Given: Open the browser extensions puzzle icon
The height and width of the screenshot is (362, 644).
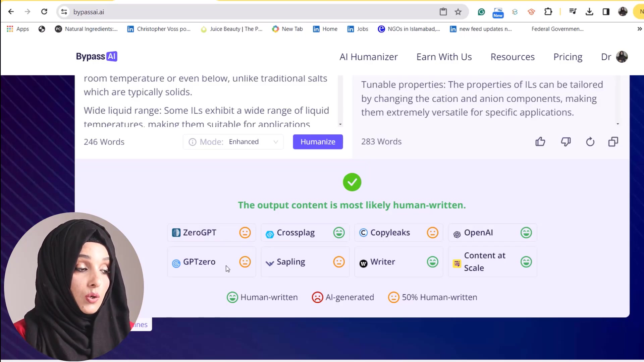Looking at the screenshot, I should 548,12.
